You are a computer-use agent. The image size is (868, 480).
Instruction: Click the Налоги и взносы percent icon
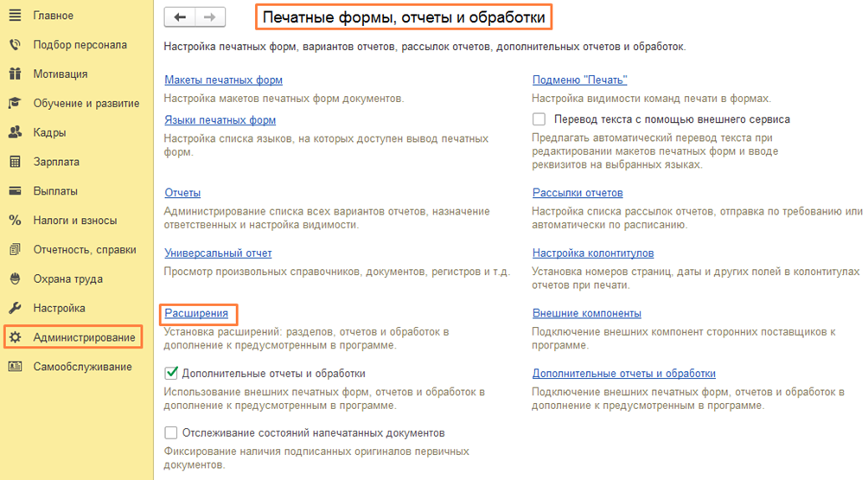[x=15, y=221]
